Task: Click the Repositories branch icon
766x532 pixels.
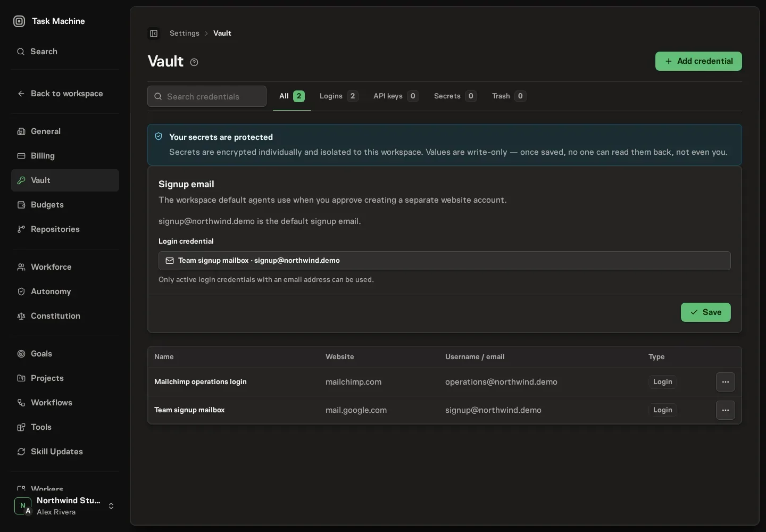Action: tap(21, 229)
